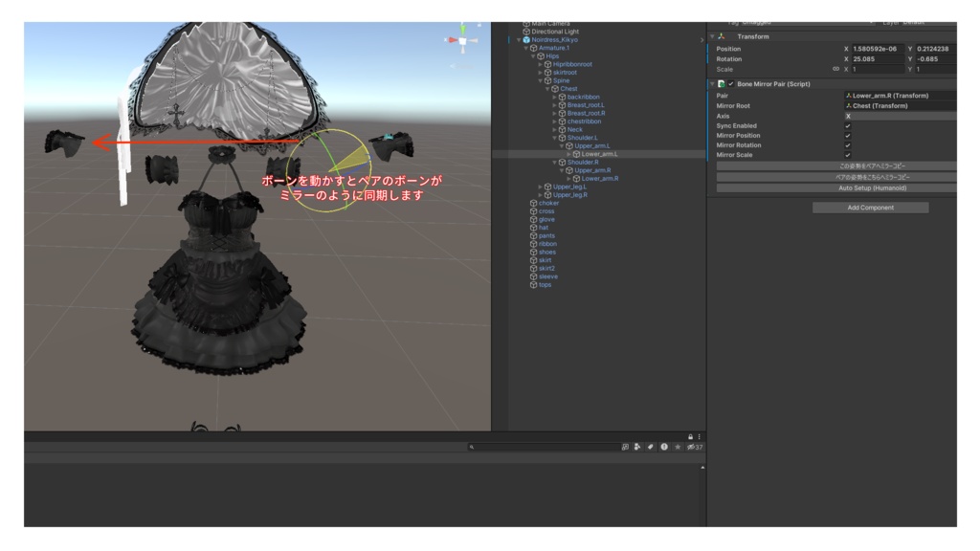
Task: Select chestribbon in the hierarchy
Action: click(584, 121)
